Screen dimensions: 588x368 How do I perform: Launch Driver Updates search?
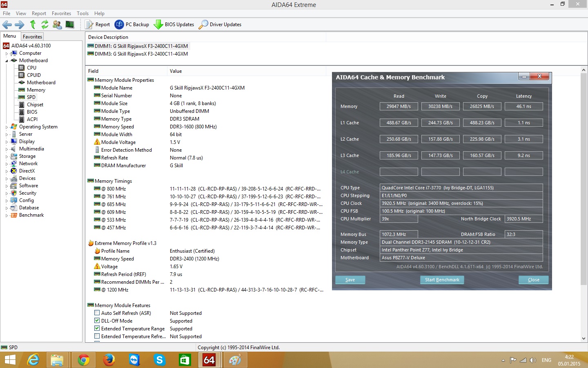pos(220,25)
